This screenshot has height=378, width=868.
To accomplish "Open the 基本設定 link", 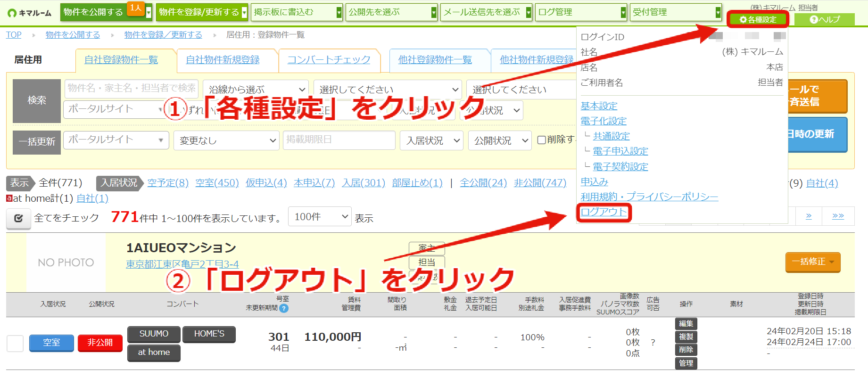I will tap(599, 106).
